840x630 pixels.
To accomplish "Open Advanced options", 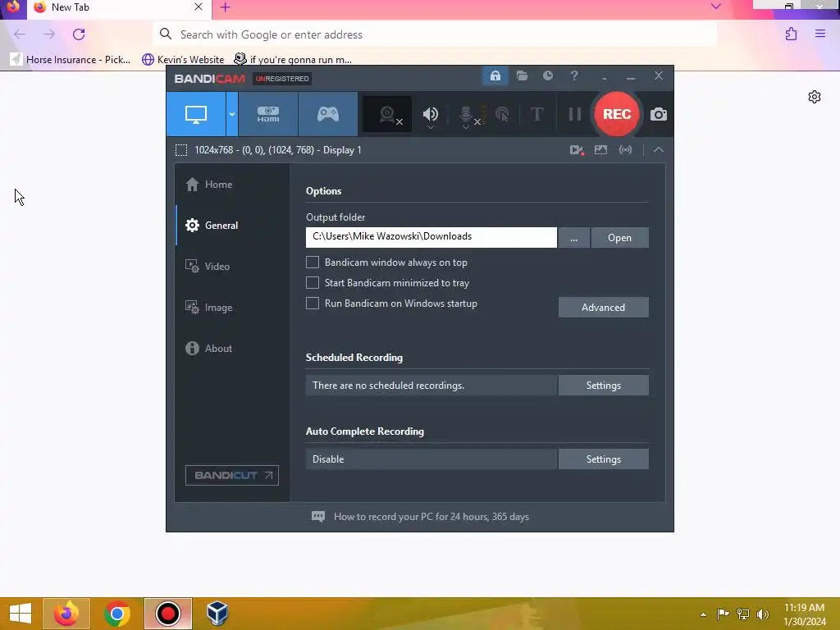I will tap(603, 307).
